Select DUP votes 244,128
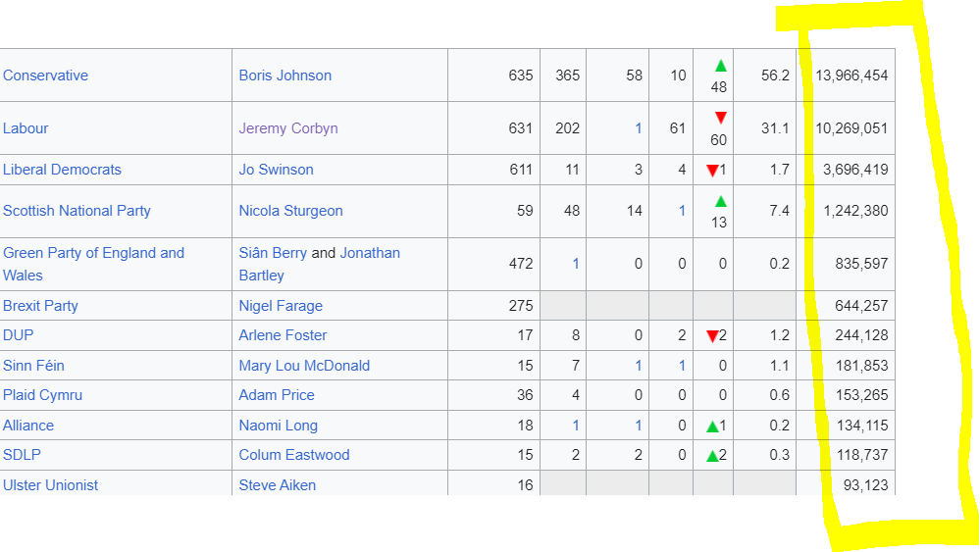This screenshot has width=980, height=552. (861, 335)
